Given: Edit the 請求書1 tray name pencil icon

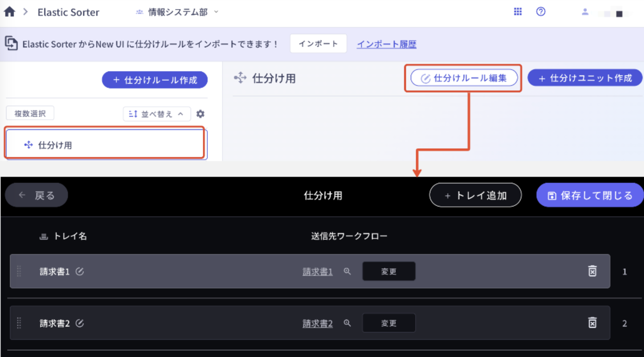Looking at the screenshot, I should [80, 271].
